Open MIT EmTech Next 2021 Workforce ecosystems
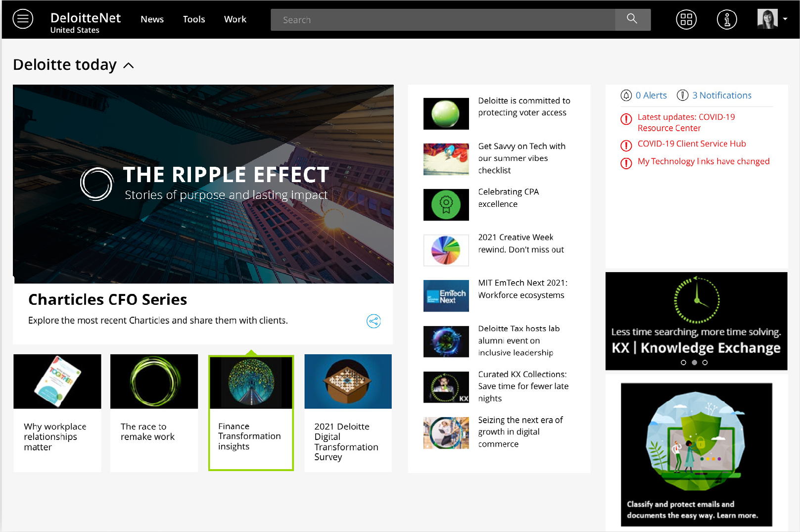800x532 pixels. coord(522,289)
